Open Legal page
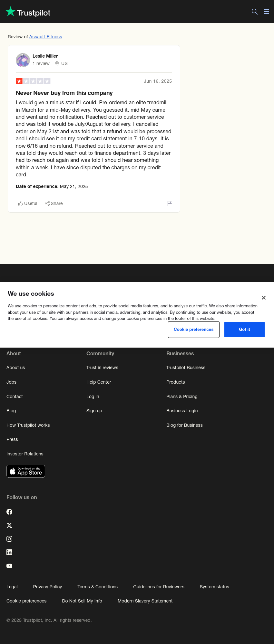The height and width of the screenshot is (644, 274). [12, 587]
